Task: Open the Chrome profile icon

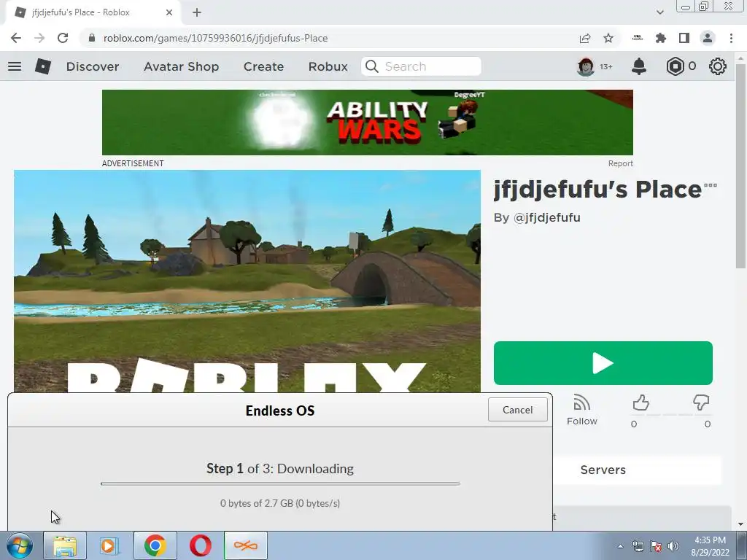Action: click(708, 38)
